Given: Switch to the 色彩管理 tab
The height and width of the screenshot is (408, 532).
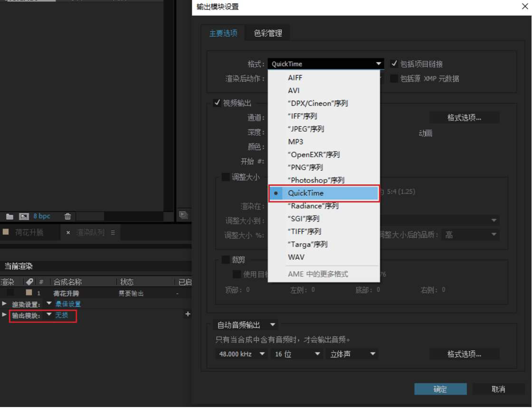Looking at the screenshot, I should click(x=268, y=33).
